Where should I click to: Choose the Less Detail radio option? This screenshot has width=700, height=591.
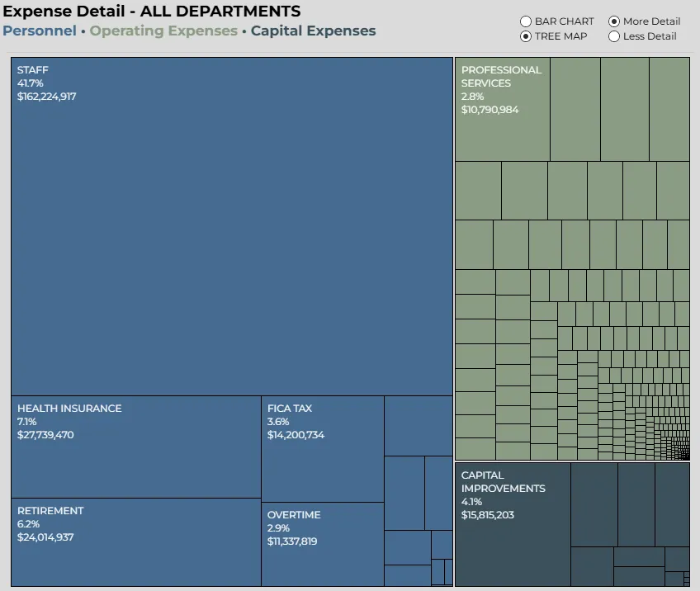[614, 36]
